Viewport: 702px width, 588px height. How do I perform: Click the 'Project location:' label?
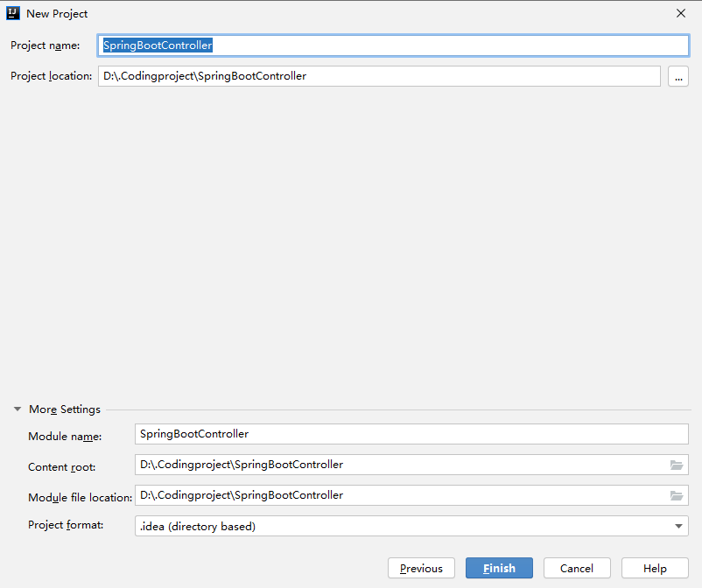point(52,76)
